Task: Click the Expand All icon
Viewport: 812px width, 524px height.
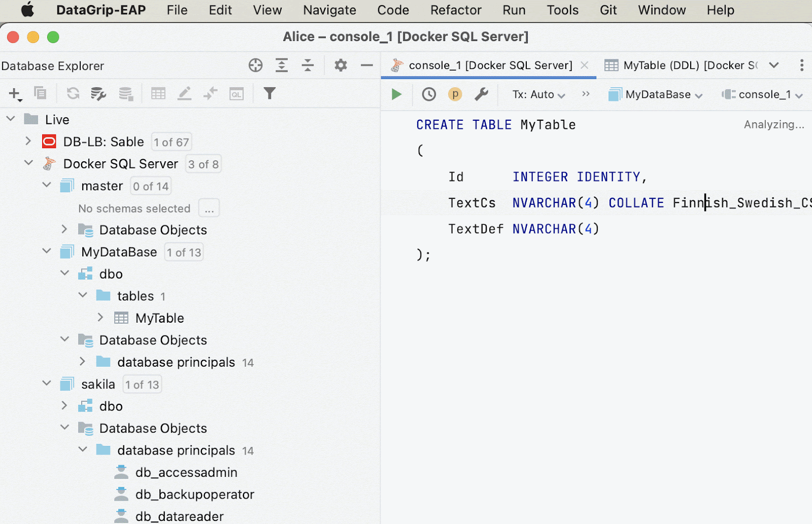Action: [x=282, y=65]
